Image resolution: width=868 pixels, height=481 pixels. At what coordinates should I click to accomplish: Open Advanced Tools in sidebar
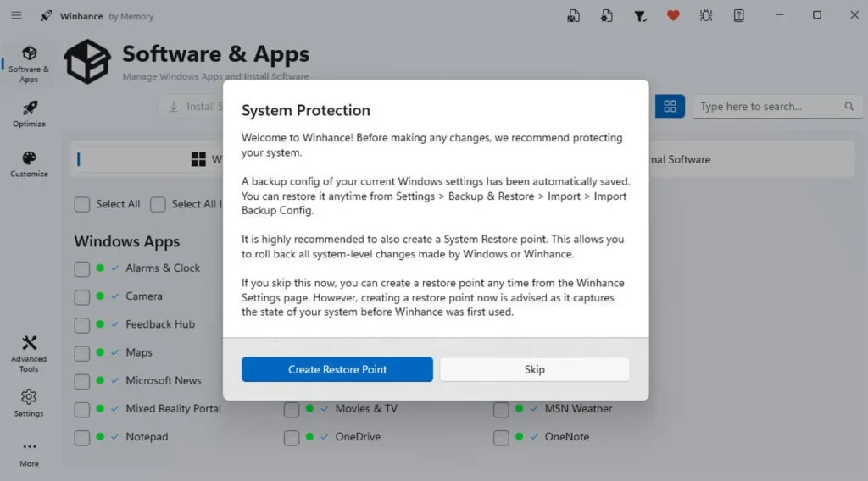coord(29,354)
